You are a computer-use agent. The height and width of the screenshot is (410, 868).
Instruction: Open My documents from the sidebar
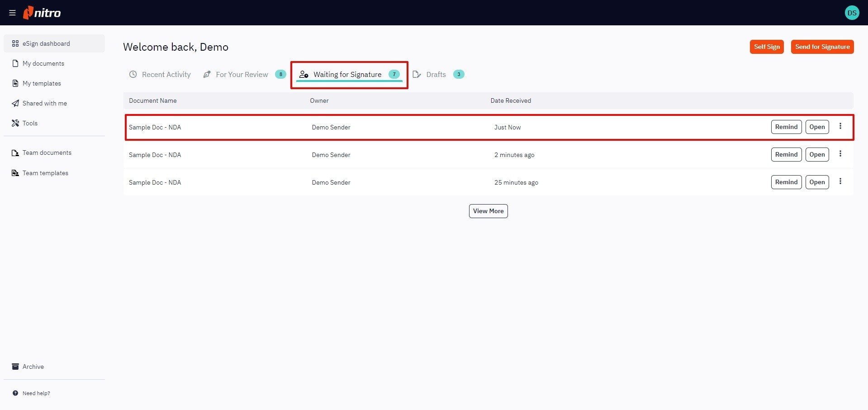pos(43,63)
